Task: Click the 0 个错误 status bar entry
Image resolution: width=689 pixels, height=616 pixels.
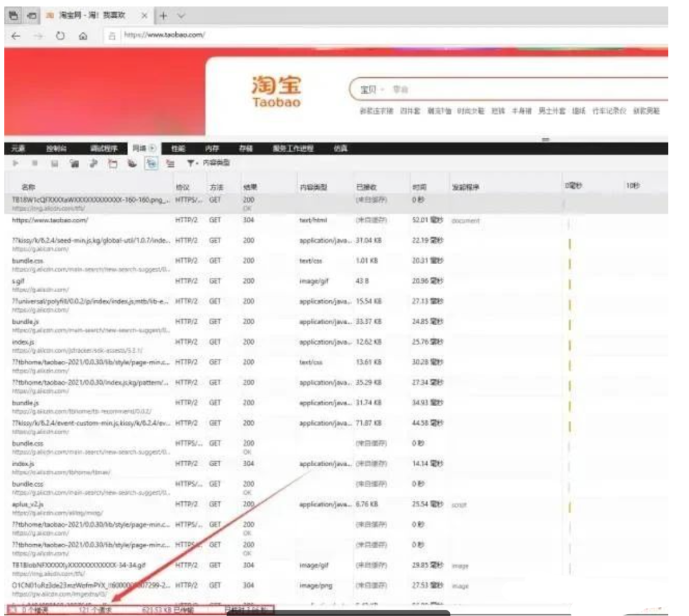Action: coord(35,610)
